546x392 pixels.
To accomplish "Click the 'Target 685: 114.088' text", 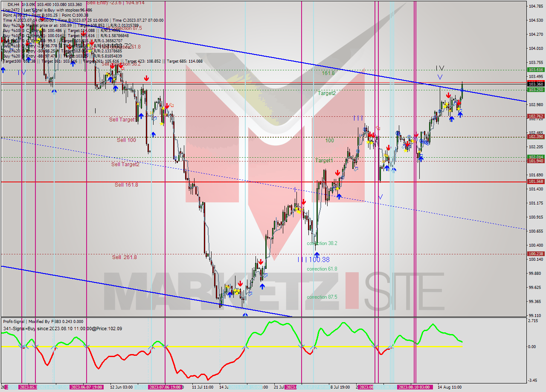I will point(185,61).
